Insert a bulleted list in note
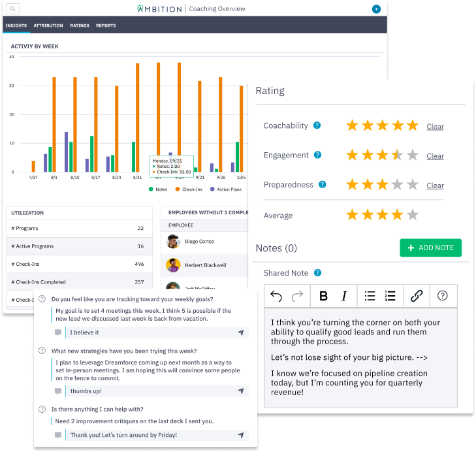 (x=370, y=297)
